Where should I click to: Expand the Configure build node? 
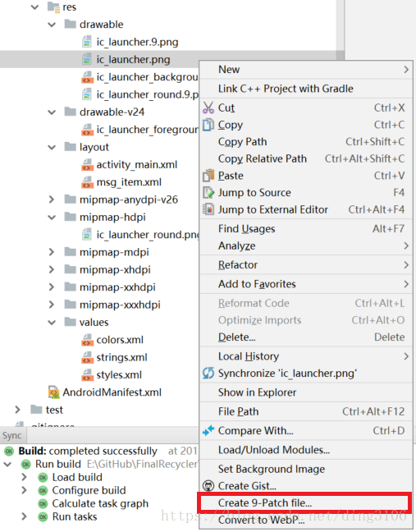pyautogui.click(x=24, y=490)
